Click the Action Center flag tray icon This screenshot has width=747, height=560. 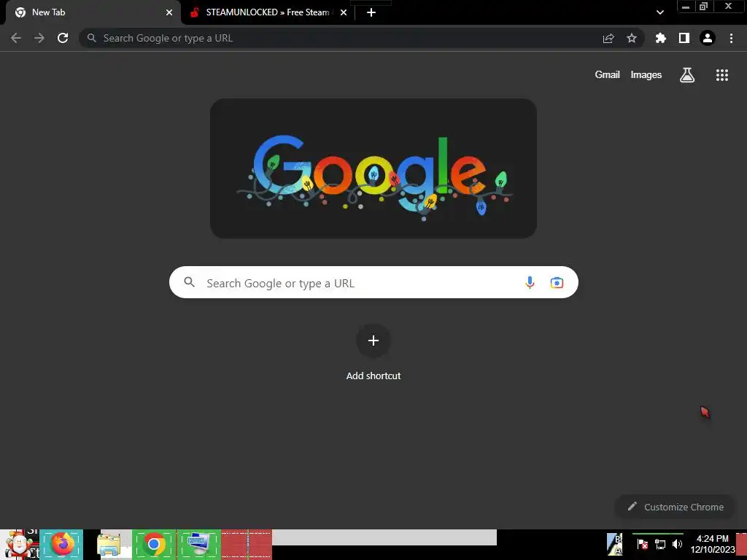(643, 544)
